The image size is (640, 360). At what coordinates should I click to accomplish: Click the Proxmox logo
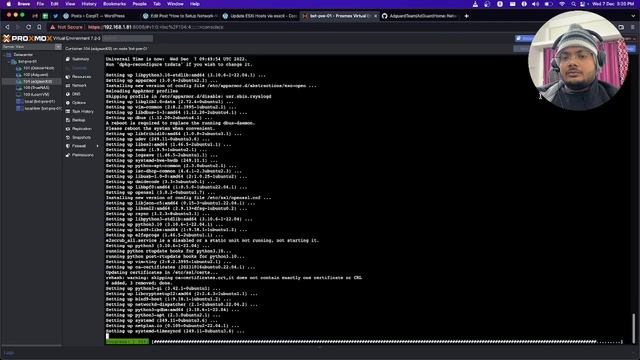click(27, 38)
